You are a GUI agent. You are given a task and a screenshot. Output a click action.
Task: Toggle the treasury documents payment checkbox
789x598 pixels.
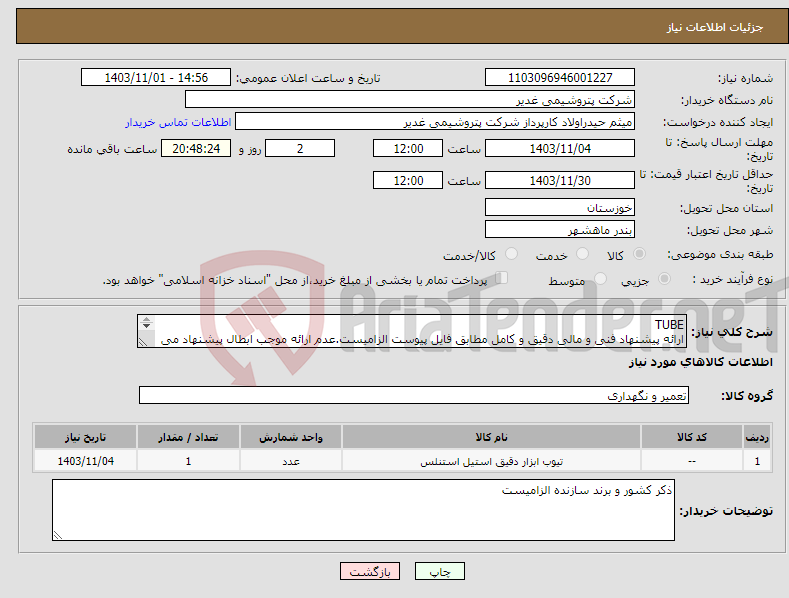tap(502, 278)
